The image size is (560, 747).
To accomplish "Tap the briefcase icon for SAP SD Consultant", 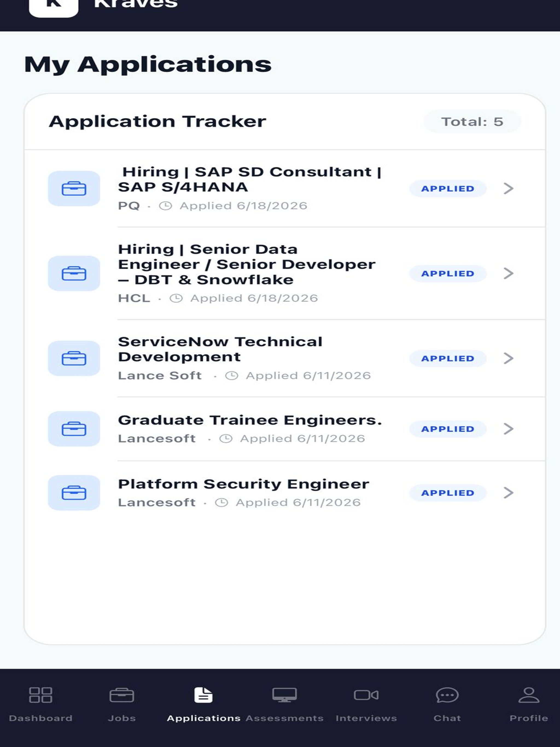I will click(74, 188).
